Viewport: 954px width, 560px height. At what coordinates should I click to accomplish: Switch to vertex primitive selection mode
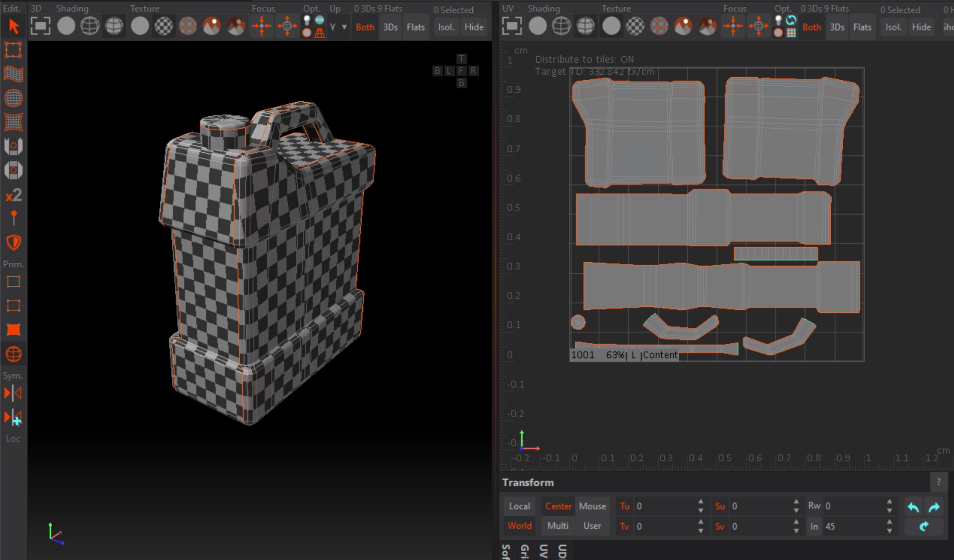point(14,282)
